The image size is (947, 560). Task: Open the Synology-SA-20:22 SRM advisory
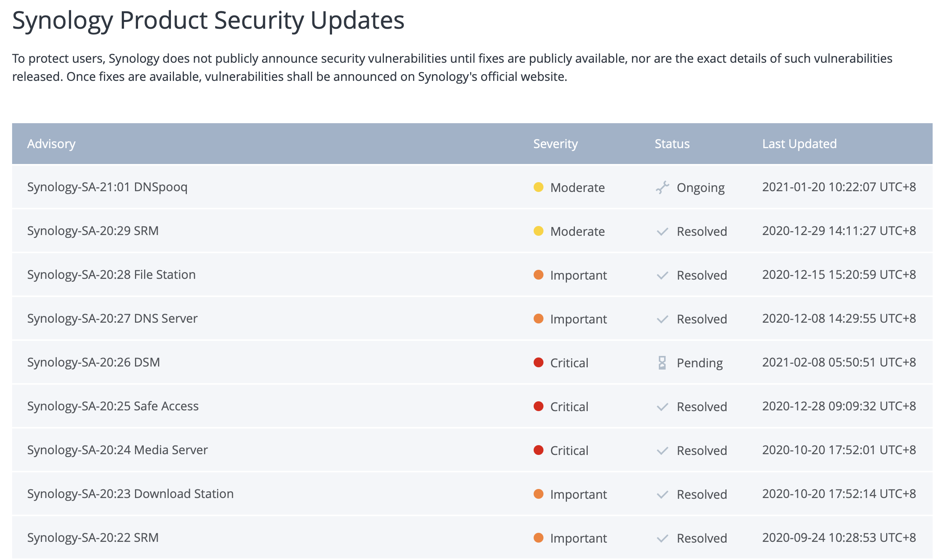93,538
